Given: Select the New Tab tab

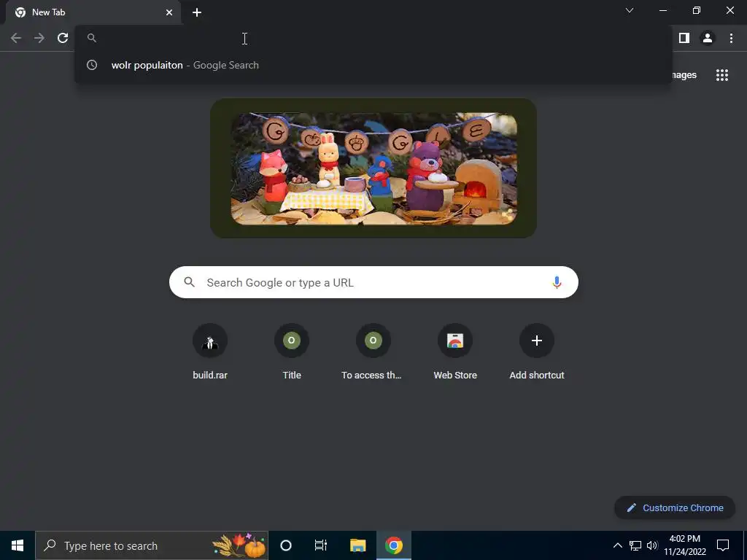Looking at the screenshot, I should click(93, 12).
